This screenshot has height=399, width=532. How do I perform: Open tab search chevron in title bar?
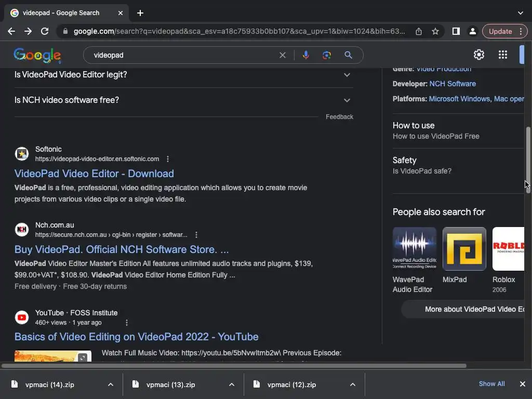coord(520,13)
